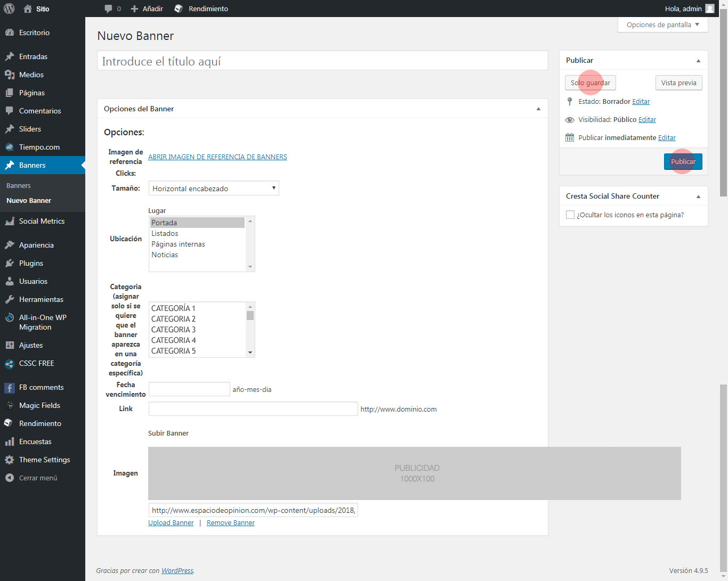Check the ocultar iconos checkbox
Image resolution: width=728 pixels, height=581 pixels.
click(570, 215)
